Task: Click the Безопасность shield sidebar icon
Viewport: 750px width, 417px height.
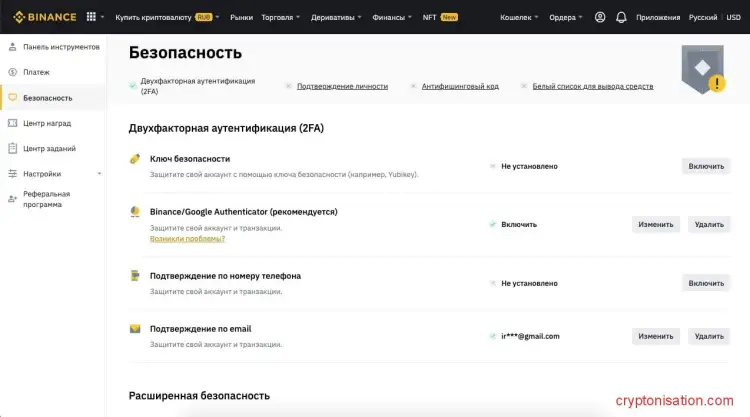Action: (x=12, y=98)
